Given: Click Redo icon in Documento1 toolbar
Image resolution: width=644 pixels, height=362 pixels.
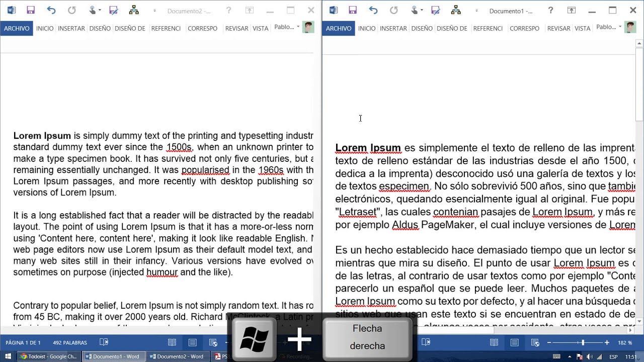Looking at the screenshot, I should pos(394,10).
